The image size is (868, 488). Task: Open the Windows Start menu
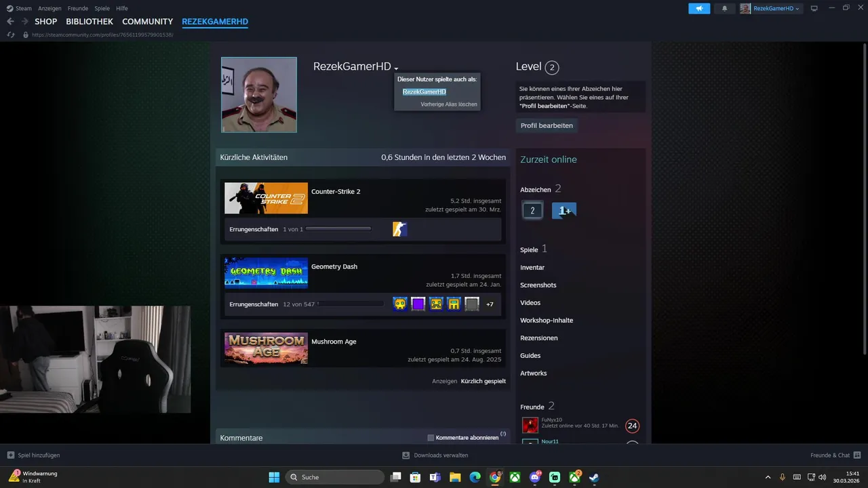[x=274, y=477]
